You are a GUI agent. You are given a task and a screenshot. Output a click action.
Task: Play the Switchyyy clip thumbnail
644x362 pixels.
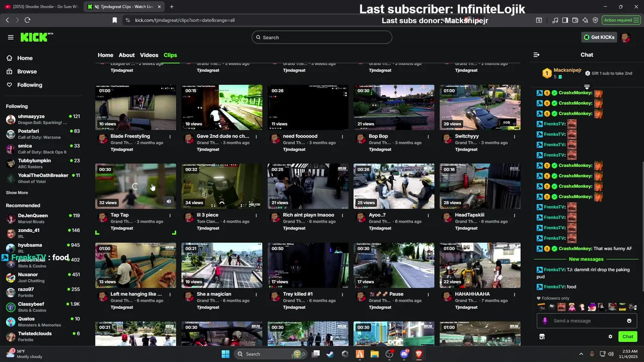click(x=480, y=107)
